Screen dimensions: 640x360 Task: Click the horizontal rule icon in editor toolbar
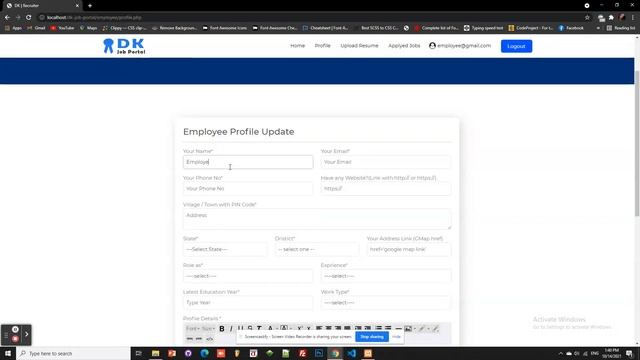click(x=398, y=329)
